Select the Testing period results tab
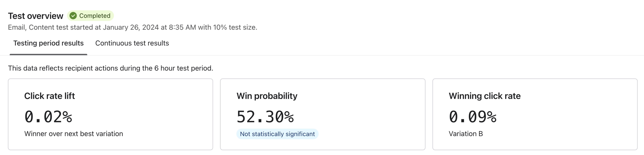This screenshot has width=644, height=155. (48, 43)
